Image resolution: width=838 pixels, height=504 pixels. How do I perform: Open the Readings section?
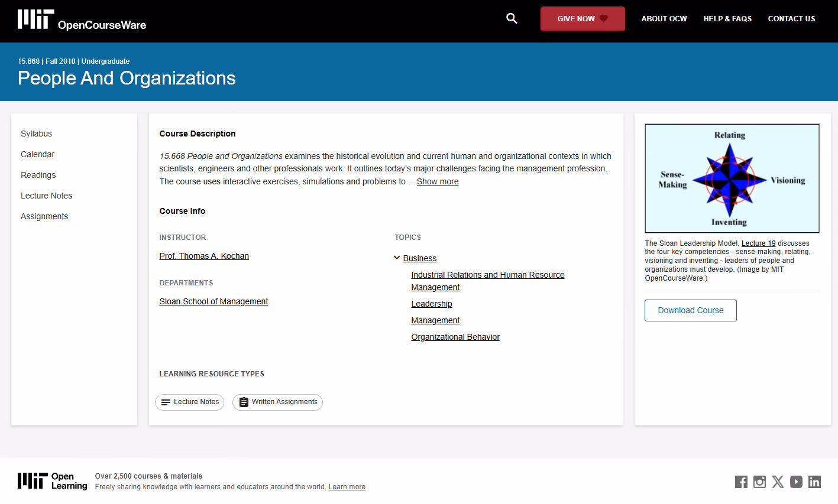pyautogui.click(x=38, y=175)
